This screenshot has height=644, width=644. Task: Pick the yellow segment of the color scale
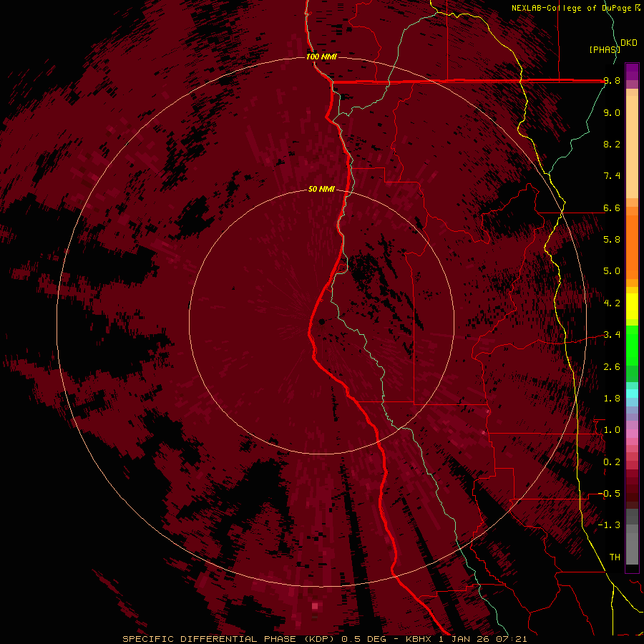[x=632, y=306]
